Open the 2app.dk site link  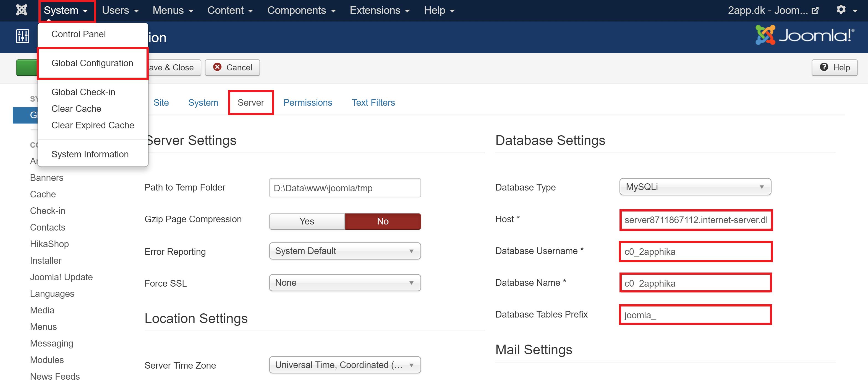[x=773, y=10]
